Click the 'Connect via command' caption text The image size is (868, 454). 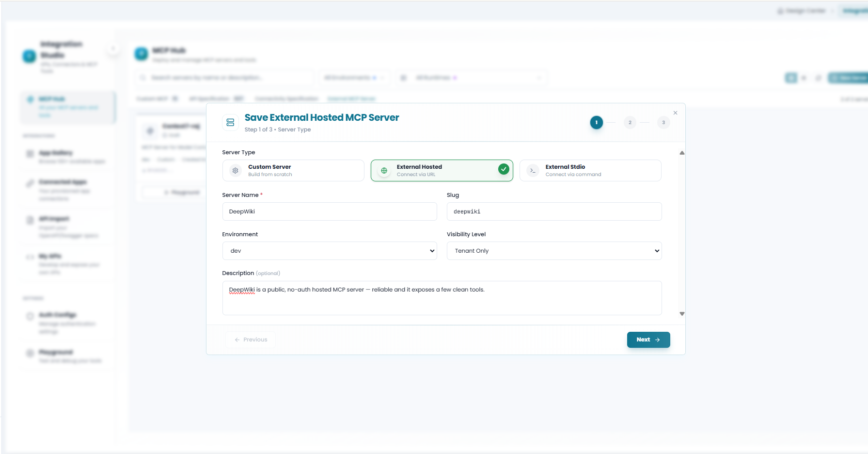point(573,175)
